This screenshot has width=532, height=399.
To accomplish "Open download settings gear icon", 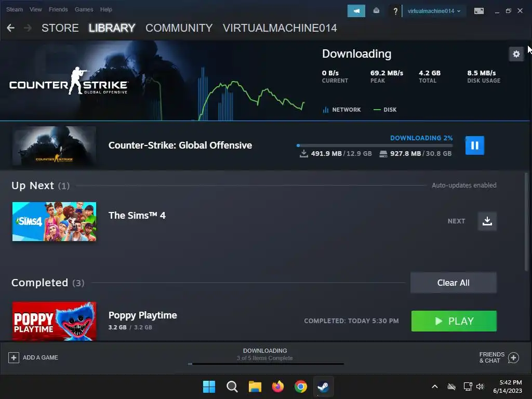I will (x=516, y=54).
